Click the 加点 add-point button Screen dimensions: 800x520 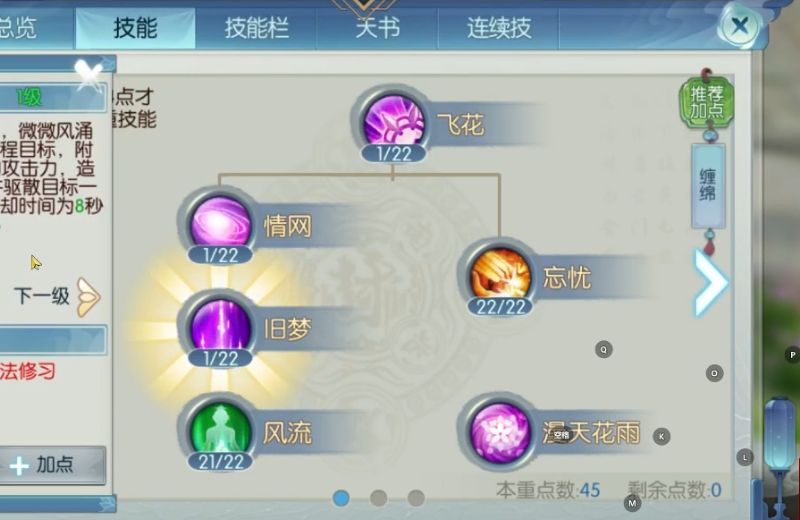coord(53,465)
